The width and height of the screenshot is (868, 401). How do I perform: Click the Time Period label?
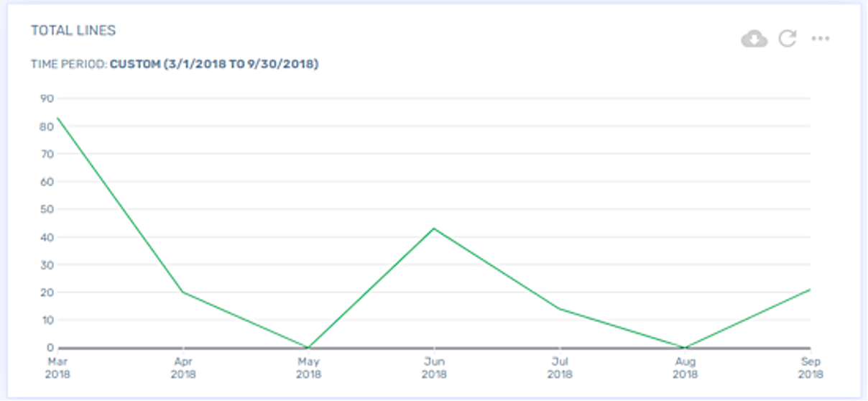[x=68, y=64]
